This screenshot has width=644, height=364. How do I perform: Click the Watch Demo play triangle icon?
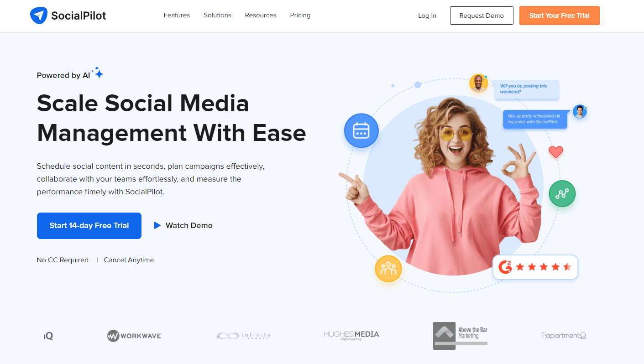[x=157, y=225]
